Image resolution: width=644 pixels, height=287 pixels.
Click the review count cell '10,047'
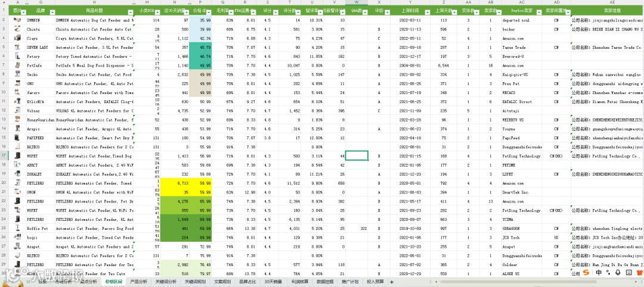[x=290, y=65]
